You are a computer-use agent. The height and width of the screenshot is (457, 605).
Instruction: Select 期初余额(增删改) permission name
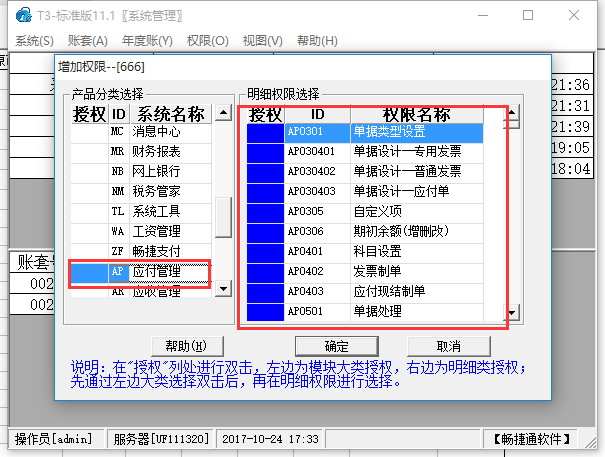coord(417,234)
